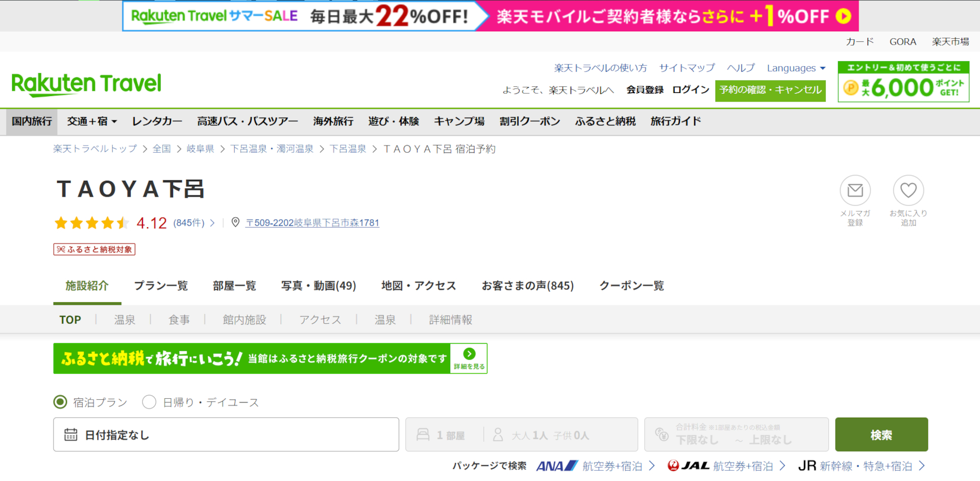Switch to the お客さまの声(845) tab
Screen dimensions: 980x481
528,286
